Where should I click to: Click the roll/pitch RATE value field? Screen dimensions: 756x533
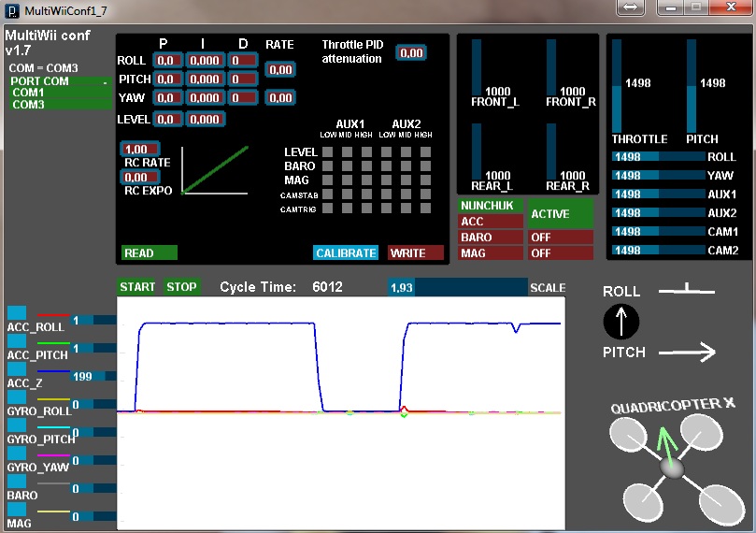pyautogui.click(x=280, y=70)
